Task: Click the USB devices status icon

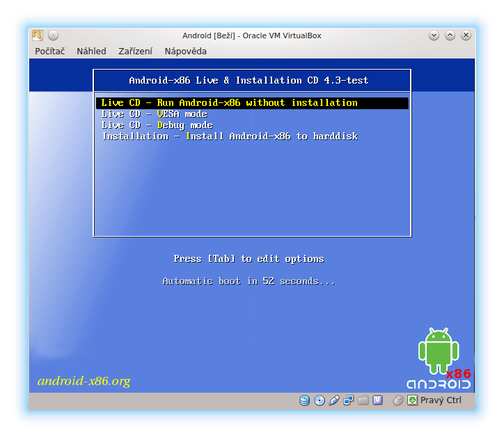Action: (x=334, y=400)
